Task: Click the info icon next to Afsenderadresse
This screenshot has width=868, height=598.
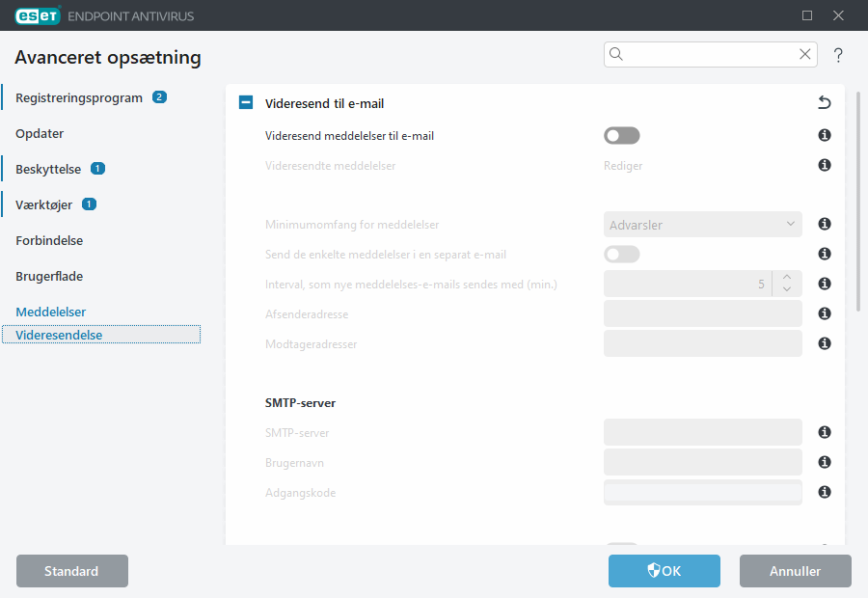Action: click(825, 313)
